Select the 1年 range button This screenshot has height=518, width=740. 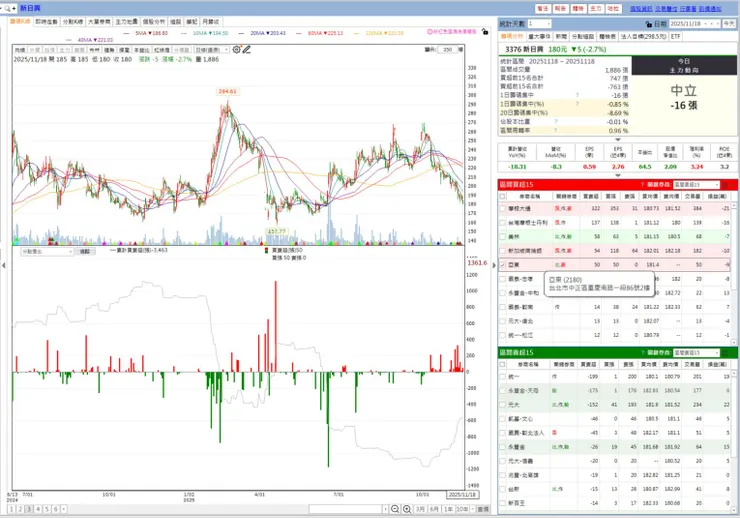(448, 509)
